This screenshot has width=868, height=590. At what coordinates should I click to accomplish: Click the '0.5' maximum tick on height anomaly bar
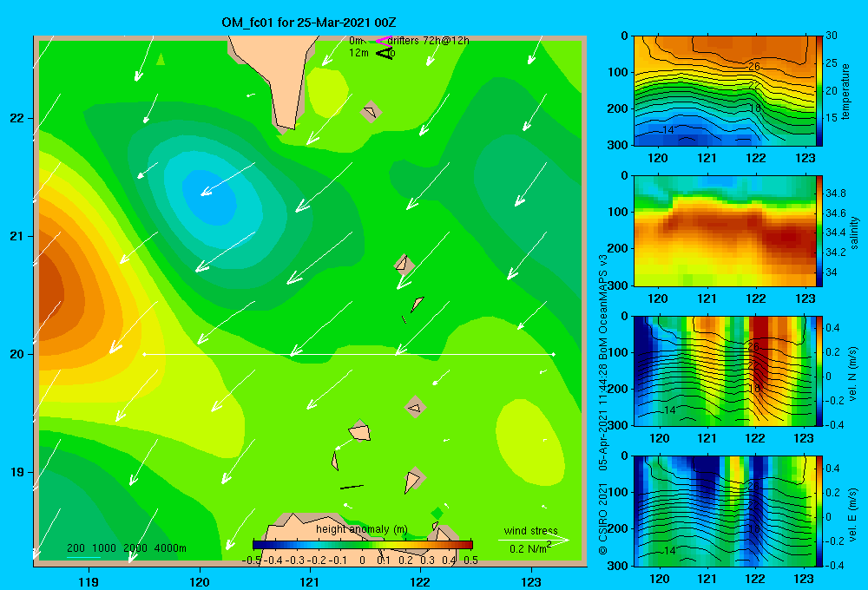click(x=471, y=560)
